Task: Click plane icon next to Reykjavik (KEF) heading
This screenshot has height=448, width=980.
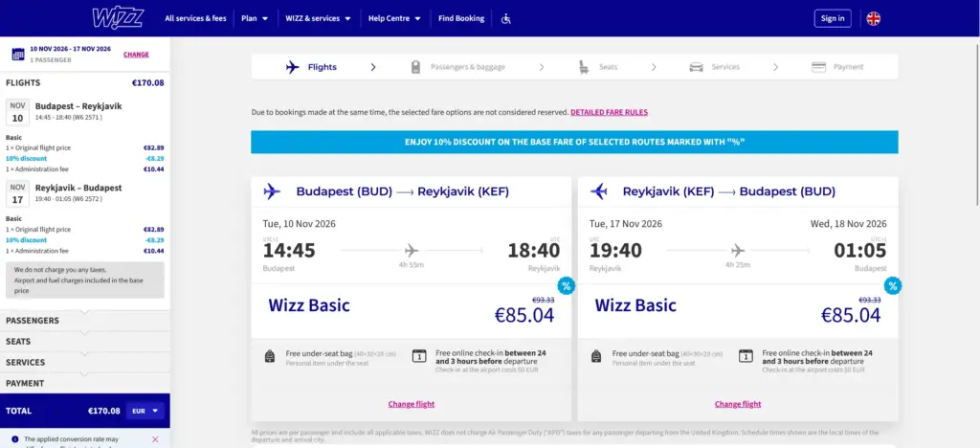Action: click(x=599, y=191)
